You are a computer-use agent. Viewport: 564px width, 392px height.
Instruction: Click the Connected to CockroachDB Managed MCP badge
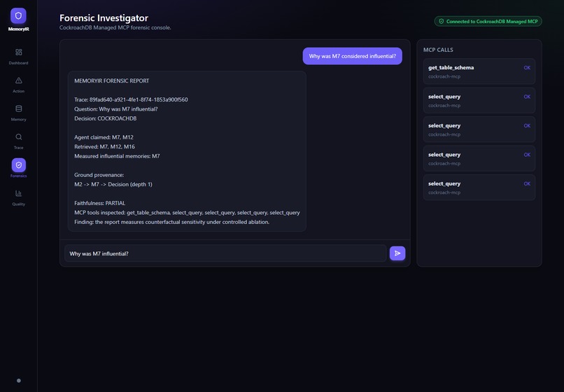(x=488, y=21)
